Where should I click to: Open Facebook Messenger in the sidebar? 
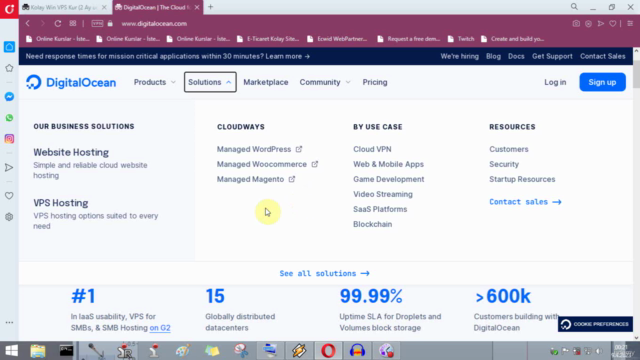tap(9, 96)
